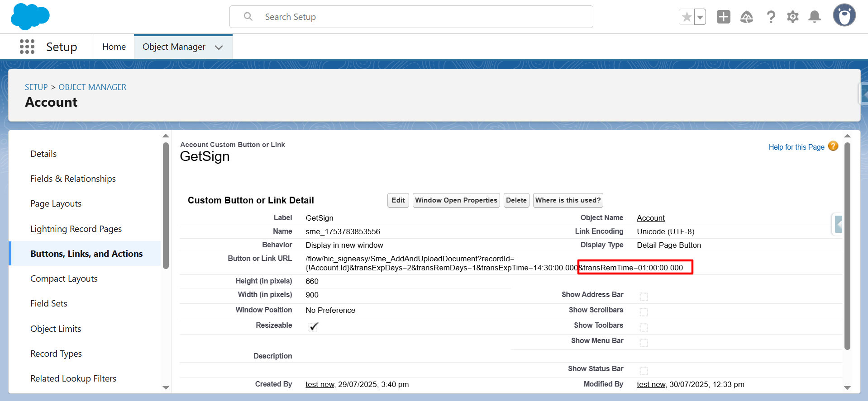868x401 pixels.
Task: Click the Display in new window value
Action: 344,245
